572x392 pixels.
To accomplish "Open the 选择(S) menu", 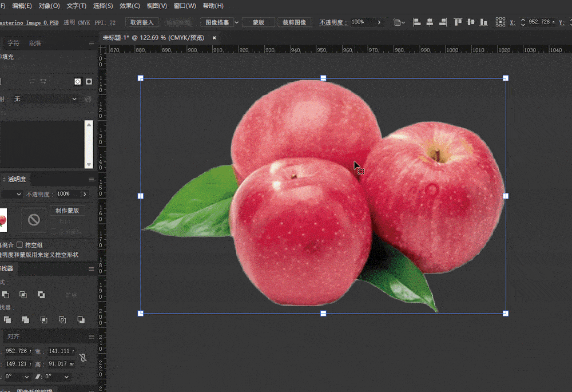I will point(103,6).
